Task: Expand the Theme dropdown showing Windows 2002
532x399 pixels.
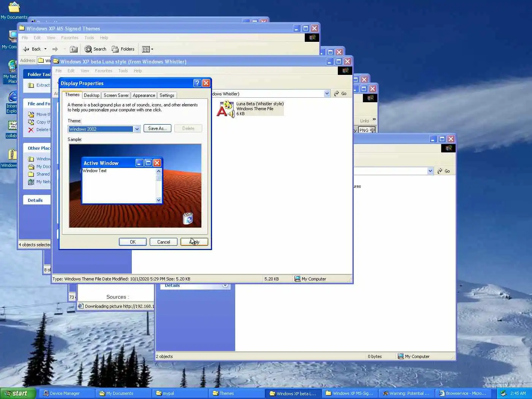Action: (x=137, y=129)
